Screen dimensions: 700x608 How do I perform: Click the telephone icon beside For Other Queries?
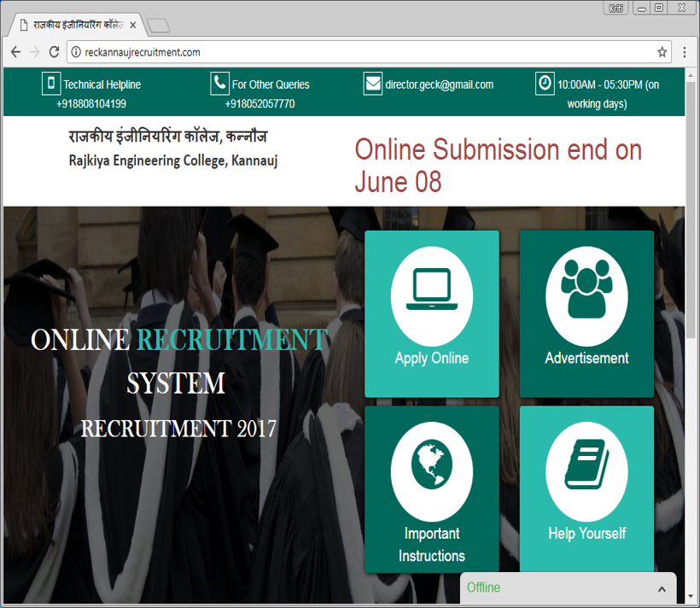[219, 84]
